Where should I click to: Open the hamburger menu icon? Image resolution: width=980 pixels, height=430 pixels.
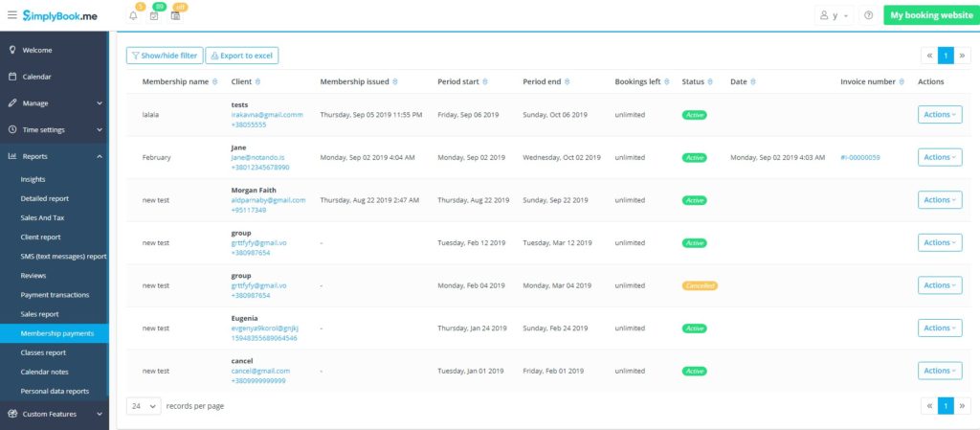[11, 15]
